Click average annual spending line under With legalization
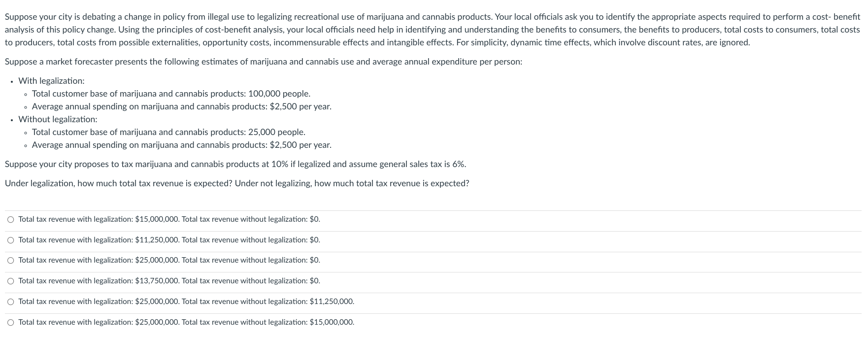 pos(181,106)
